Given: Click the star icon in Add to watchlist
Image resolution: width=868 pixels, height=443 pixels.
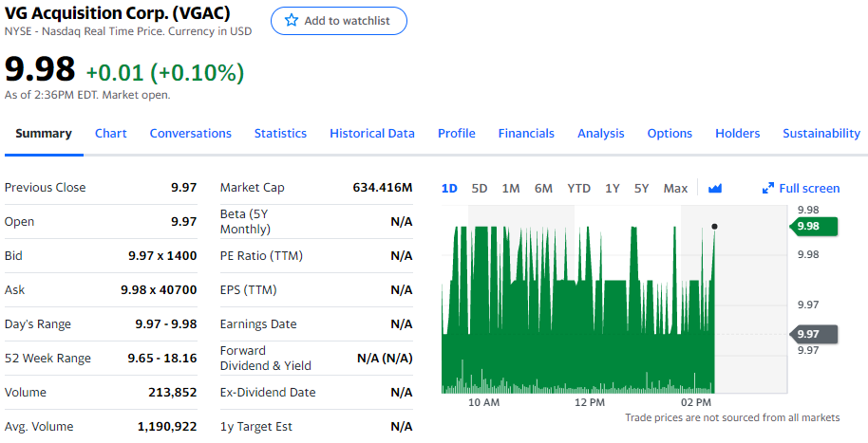Looking at the screenshot, I should pyautogui.click(x=292, y=21).
